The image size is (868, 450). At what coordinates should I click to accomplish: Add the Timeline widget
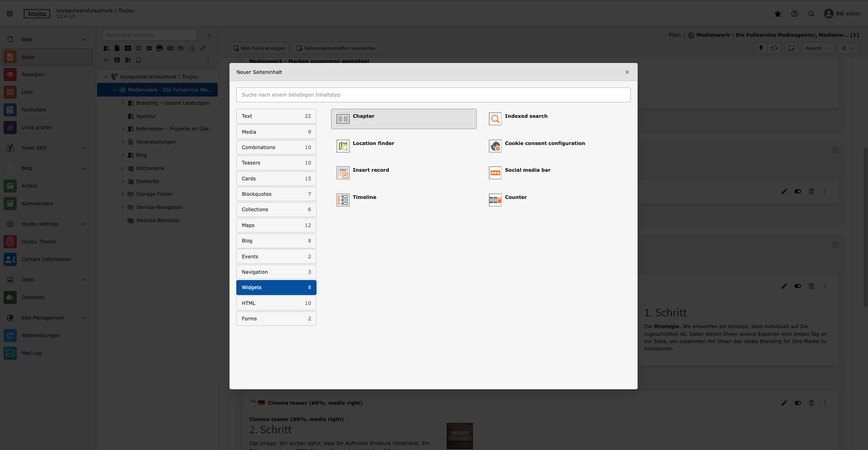point(343,200)
